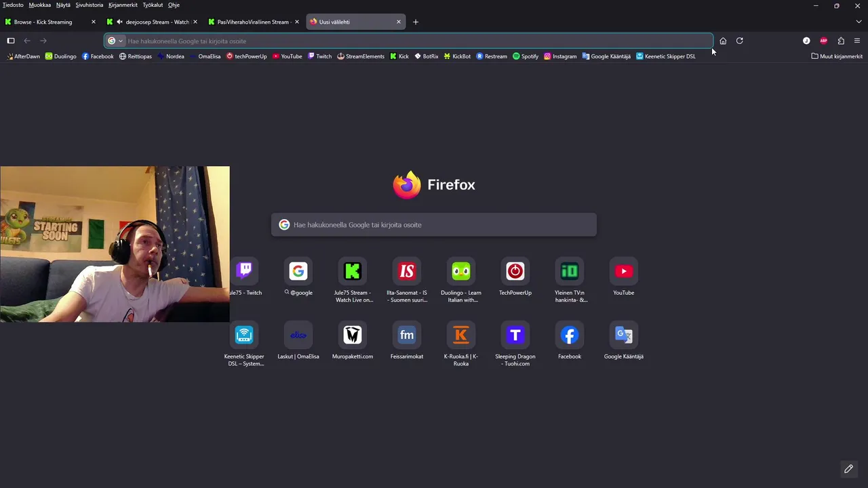The image size is (868, 488).
Task: Focus the Firefox homepage Google search box
Action: pyautogui.click(x=434, y=224)
